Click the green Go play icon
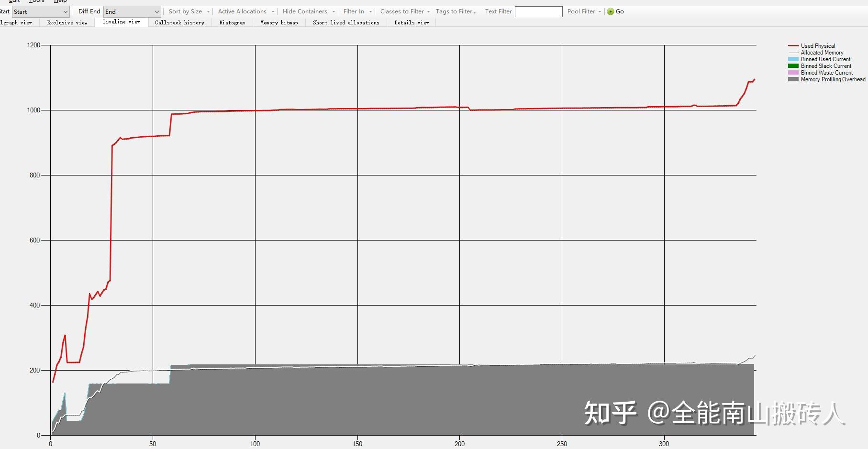This screenshot has width=868, height=449. coord(610,11)
